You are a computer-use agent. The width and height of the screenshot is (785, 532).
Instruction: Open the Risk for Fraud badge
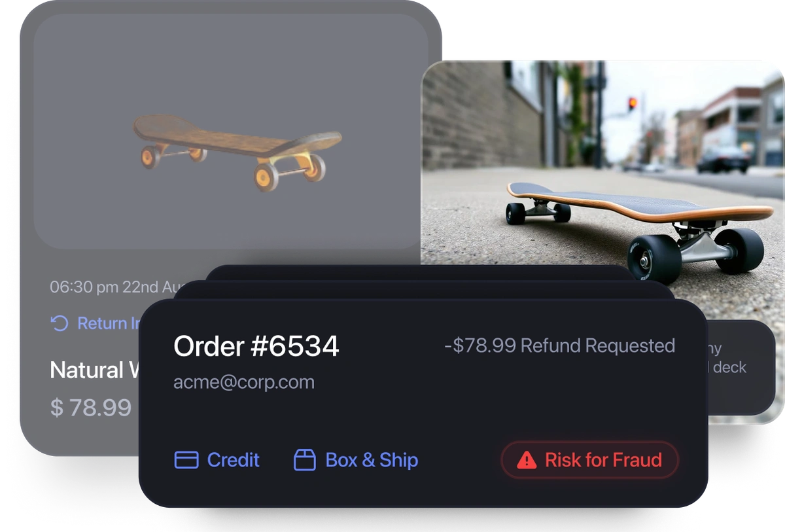[589, 460]
